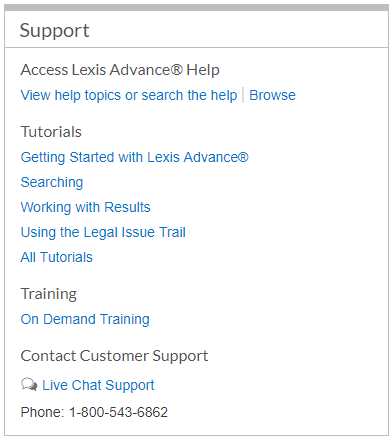
Task: Open Using the Legal Issue Trail tutorial
Action: tap(103, 232)
